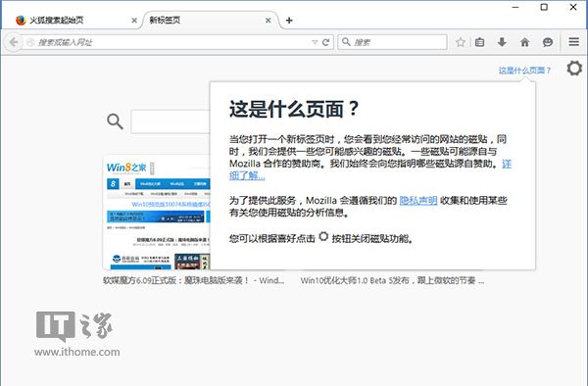The image size is (588, 386).
Task: Show bookmarks list icon
Action: point(479,42)
